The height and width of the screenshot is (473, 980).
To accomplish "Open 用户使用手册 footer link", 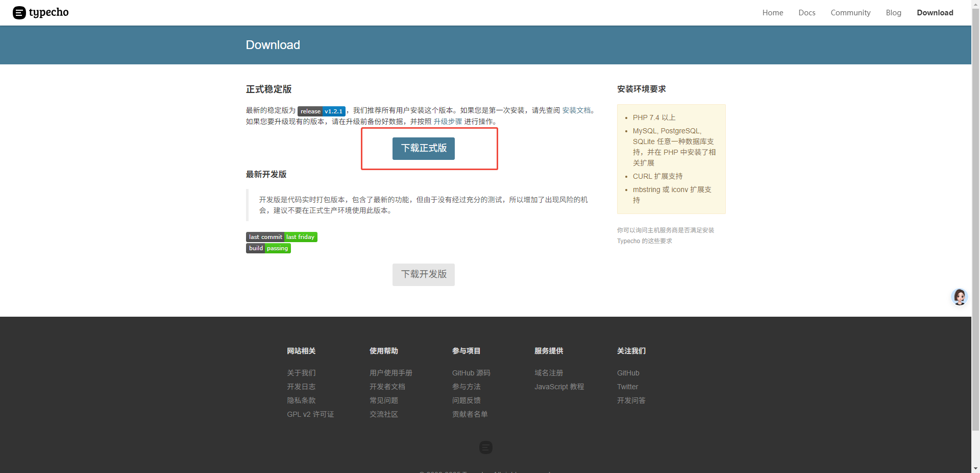I will click(x=391, y=373).
